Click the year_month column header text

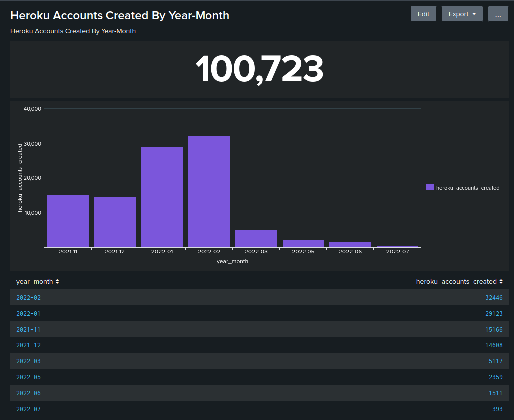34,282
